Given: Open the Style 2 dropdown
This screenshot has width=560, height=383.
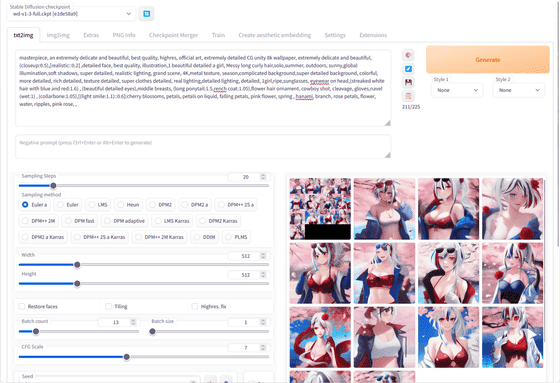Looking at the screenshot, I should (519, 90).
